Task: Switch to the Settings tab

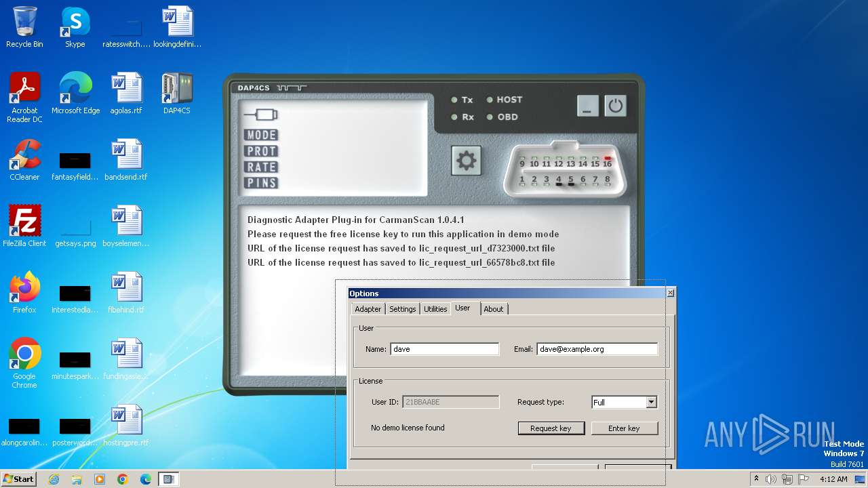Action: click(x=402, y=309)
